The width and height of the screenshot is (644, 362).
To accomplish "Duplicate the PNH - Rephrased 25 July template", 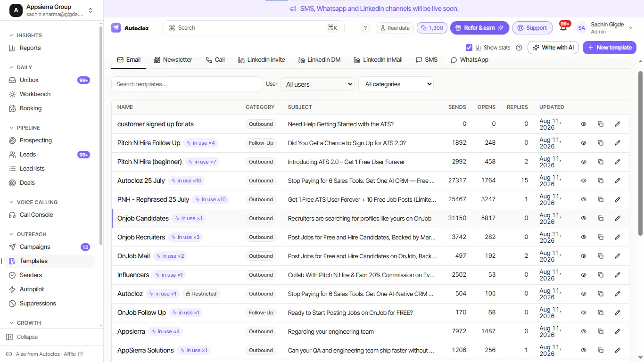I will point(601,199).
